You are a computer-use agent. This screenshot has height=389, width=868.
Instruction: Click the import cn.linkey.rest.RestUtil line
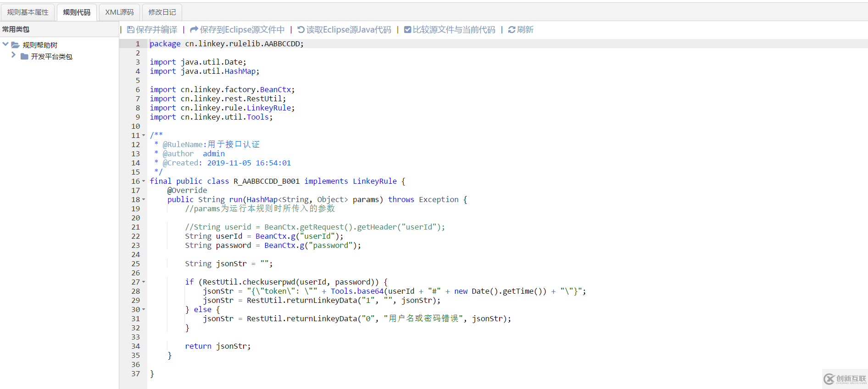218,99
